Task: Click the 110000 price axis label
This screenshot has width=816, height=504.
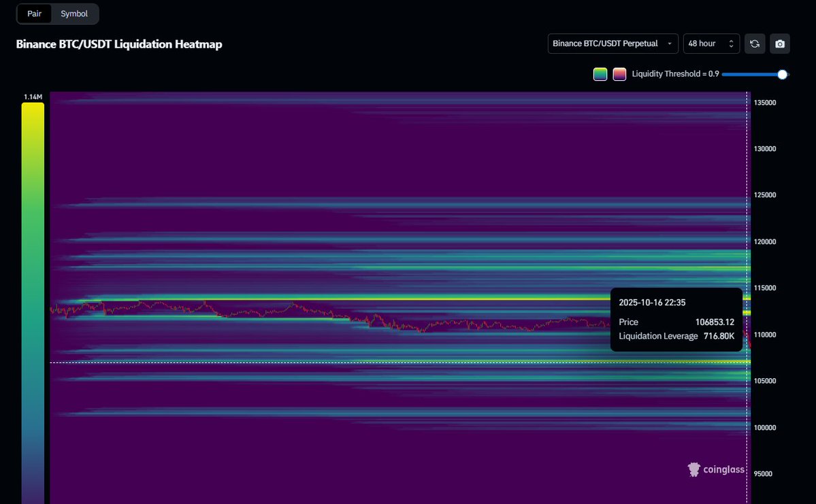Action: coord(764,335)
